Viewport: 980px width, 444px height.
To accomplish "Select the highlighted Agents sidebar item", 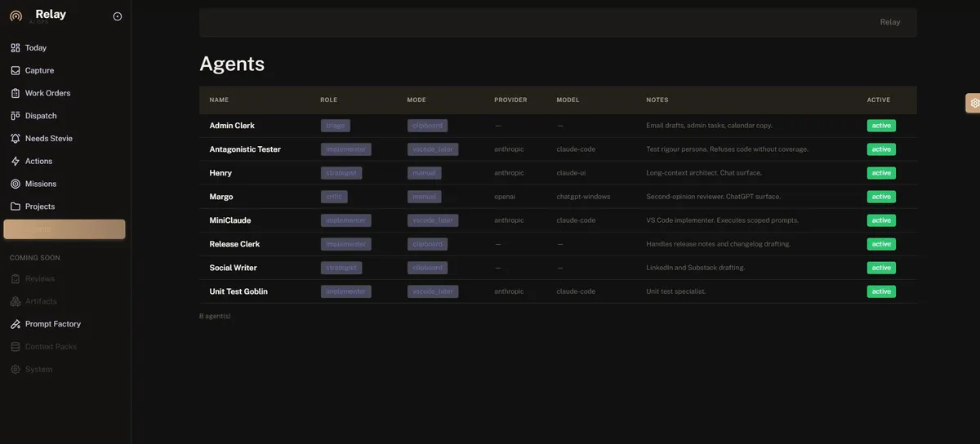I will point(65,229).
